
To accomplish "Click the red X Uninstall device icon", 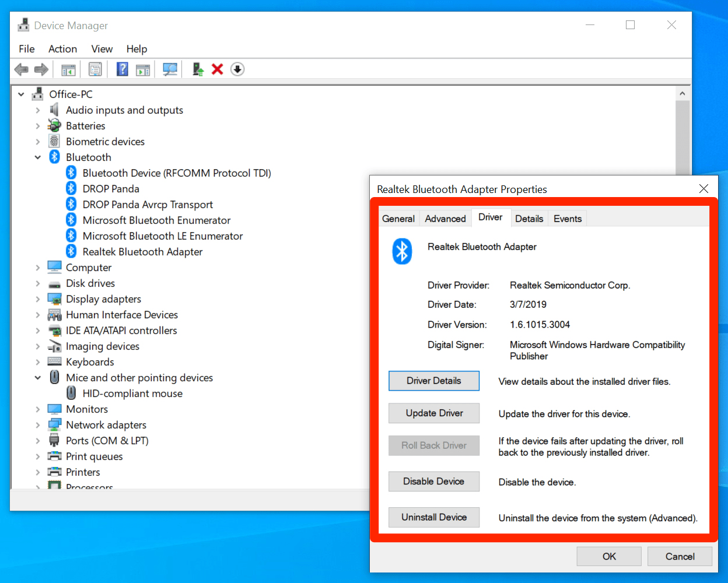I will [x=218, y=69].
